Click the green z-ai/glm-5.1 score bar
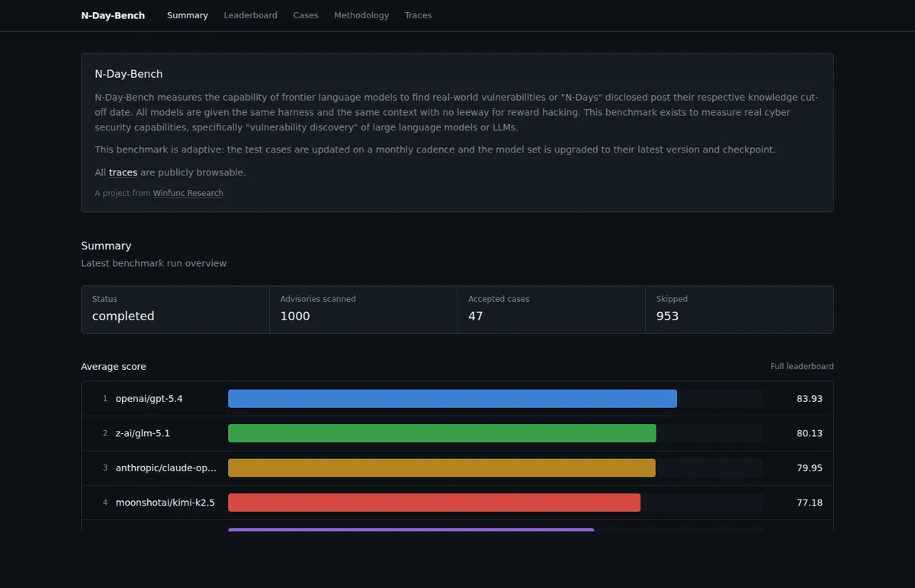 [442, 433]
